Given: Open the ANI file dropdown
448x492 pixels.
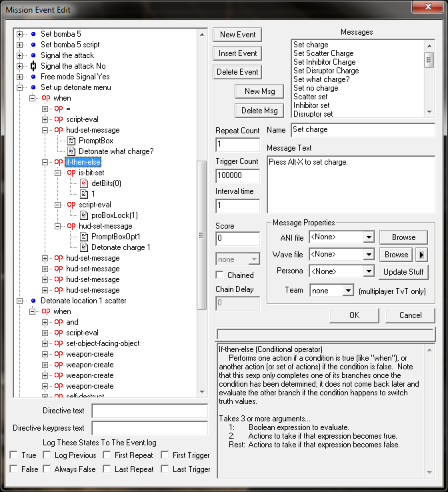Looking at the screenshot, I should [369, 237].
